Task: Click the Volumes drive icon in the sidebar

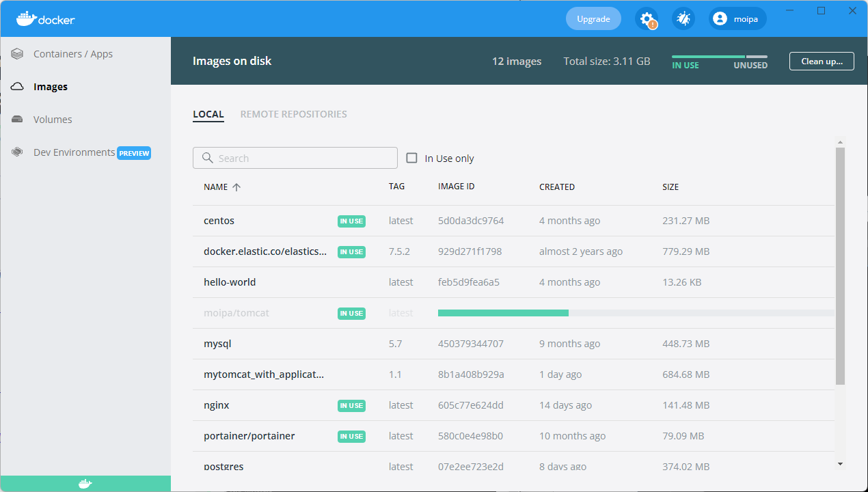Action: pos(18,120)
